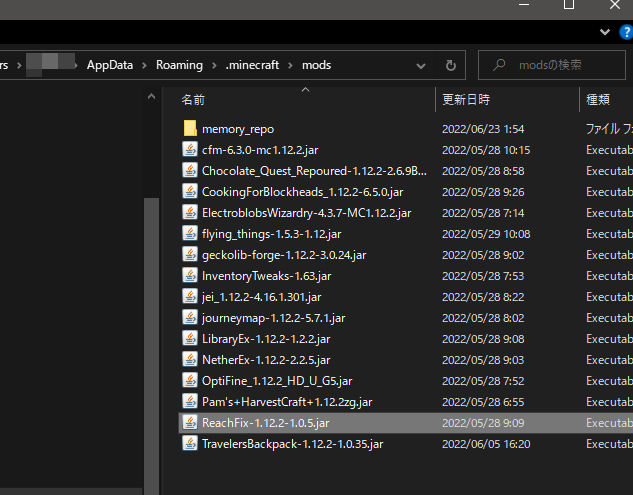This screenshot has width=633, height=495.
Task: Click the jar icon of journeymap file
Action: click(190, 317)
